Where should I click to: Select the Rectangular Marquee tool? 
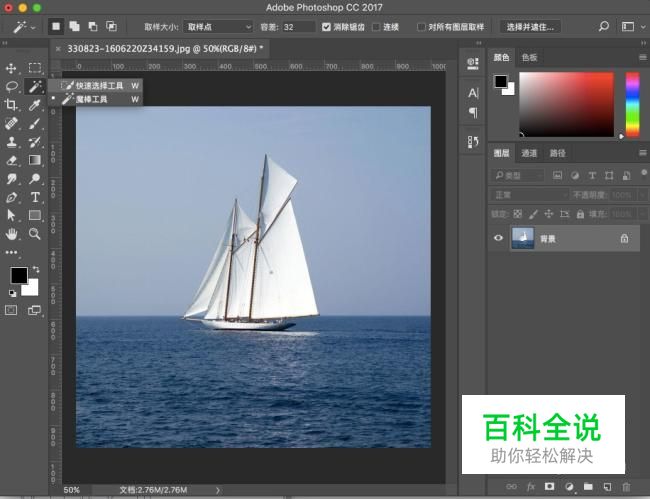pyautogui.click(x=35, y=68)
